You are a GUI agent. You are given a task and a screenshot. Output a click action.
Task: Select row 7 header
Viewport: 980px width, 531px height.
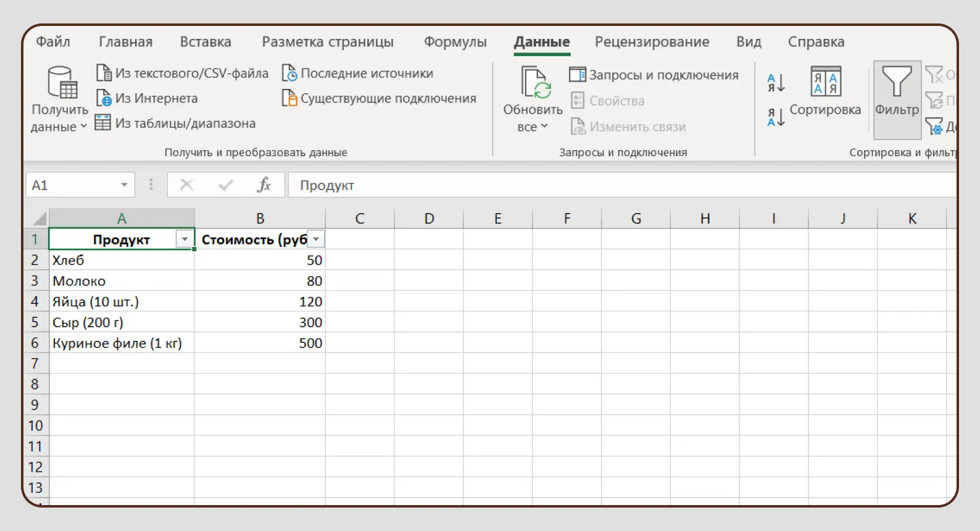35,363
